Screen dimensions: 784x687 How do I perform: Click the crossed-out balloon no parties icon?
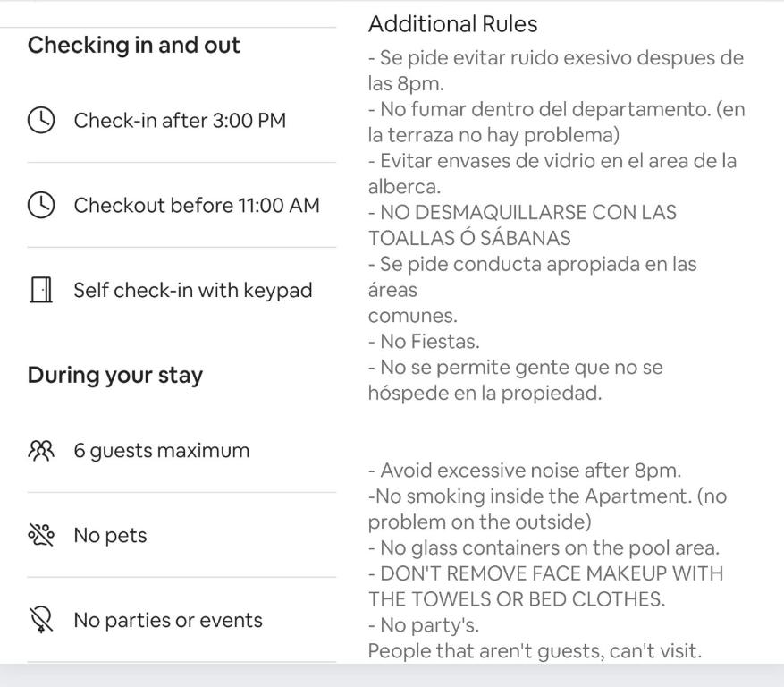click(41, 620)
